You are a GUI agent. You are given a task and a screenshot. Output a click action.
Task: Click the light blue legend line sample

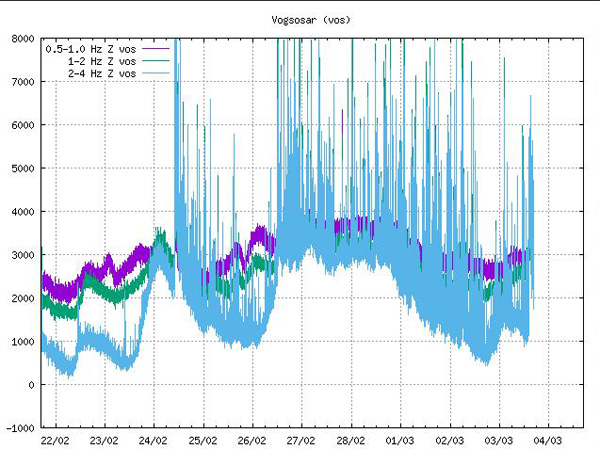157,74
